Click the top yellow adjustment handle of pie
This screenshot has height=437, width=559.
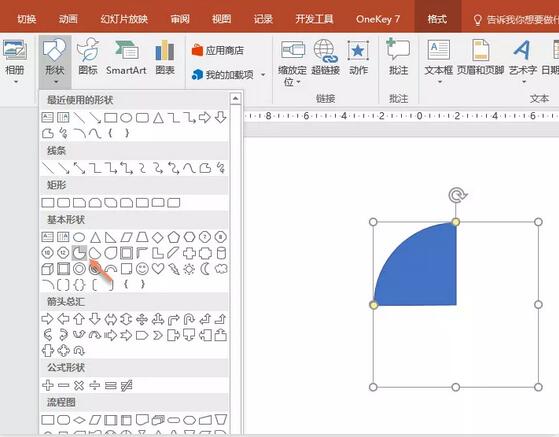coord(456,222)
